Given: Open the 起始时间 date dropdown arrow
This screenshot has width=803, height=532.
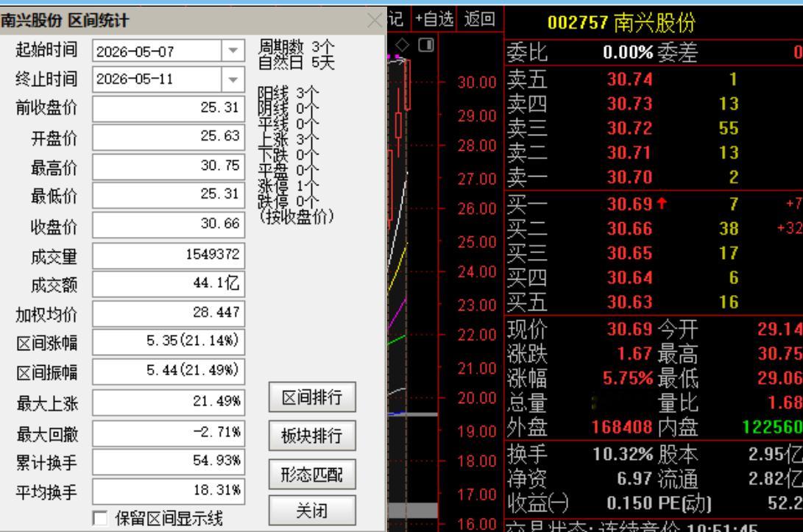Looking at the screenshot, I should [233, 51].
